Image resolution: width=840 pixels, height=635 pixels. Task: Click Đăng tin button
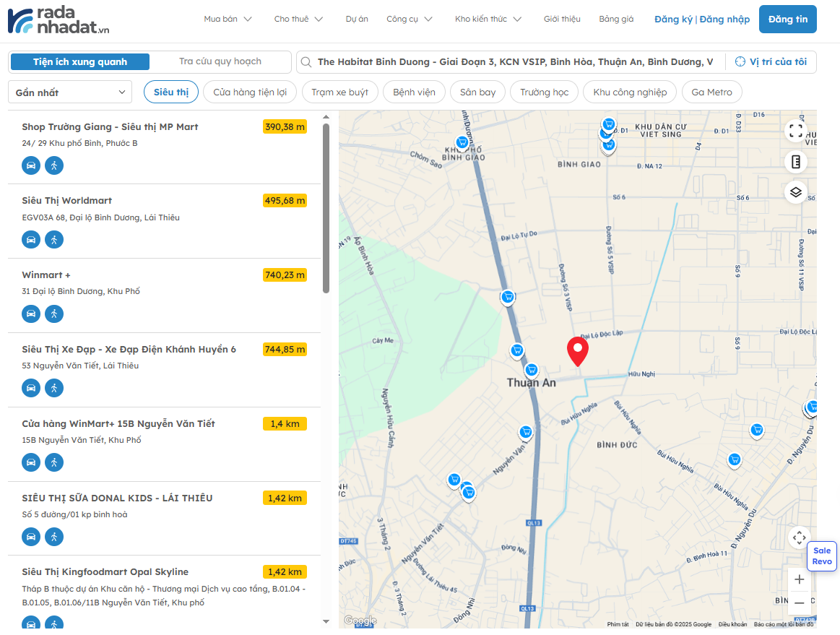click(x=787, y=20)
